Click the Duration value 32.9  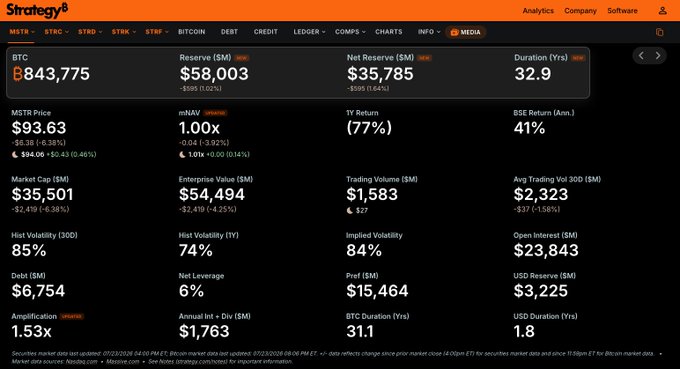[x=533, y=74]
